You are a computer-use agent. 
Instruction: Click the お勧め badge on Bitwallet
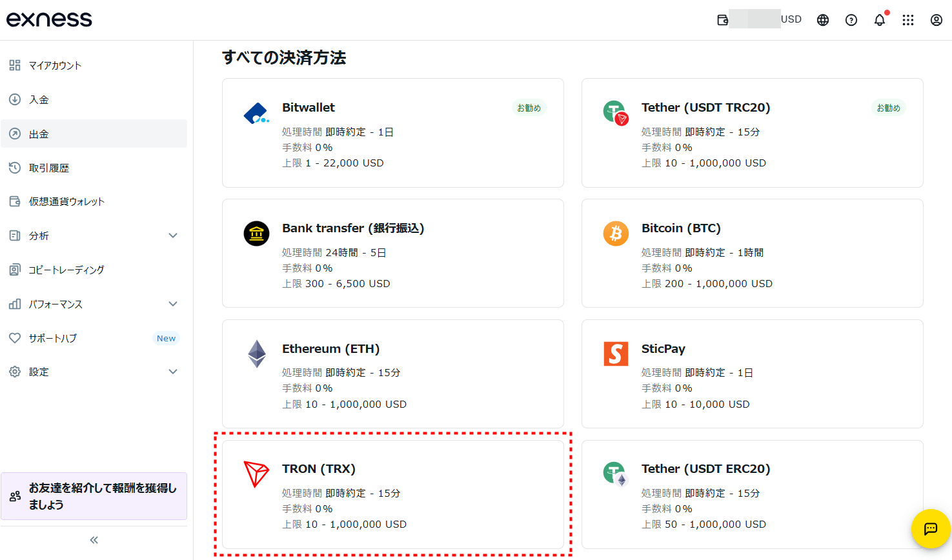[x=529, y=108]
